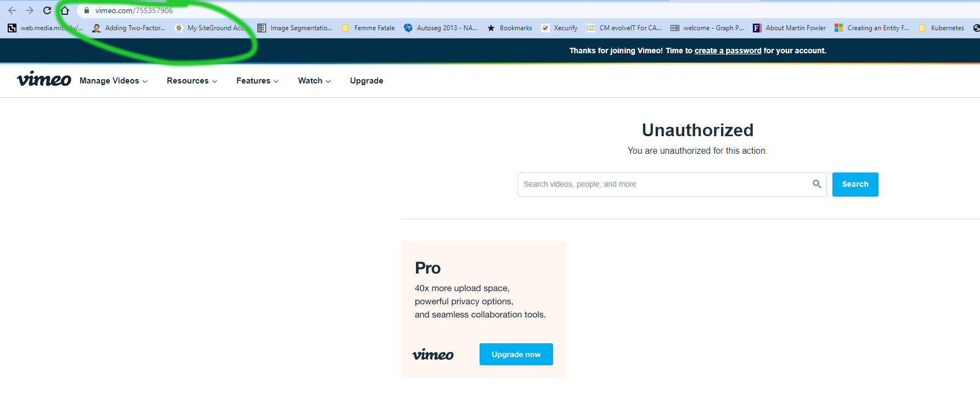The width and height of the screenshot is (980, 407).
Task: Click the 'Upgrade now' button
Action: click(x=516, y=354)
